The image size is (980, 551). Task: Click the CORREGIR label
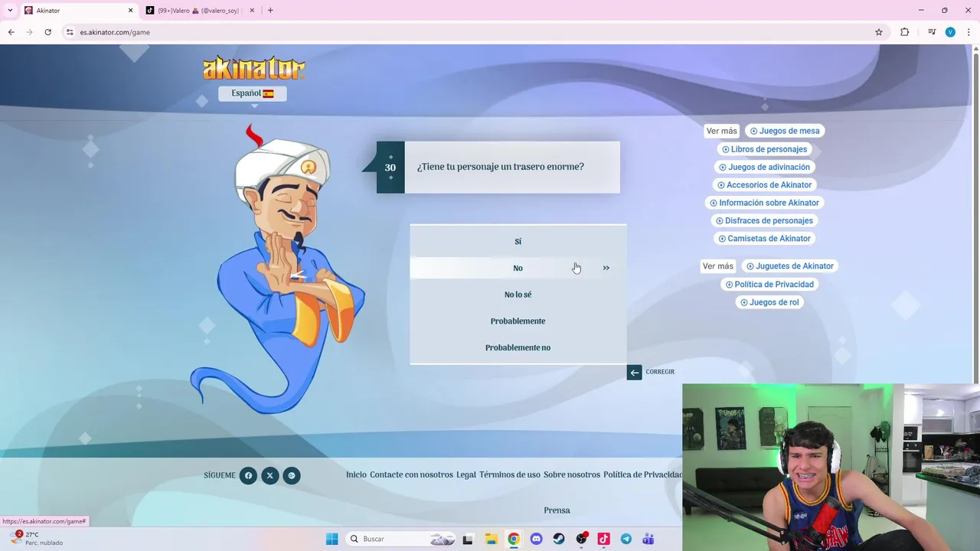click(660, 372)
